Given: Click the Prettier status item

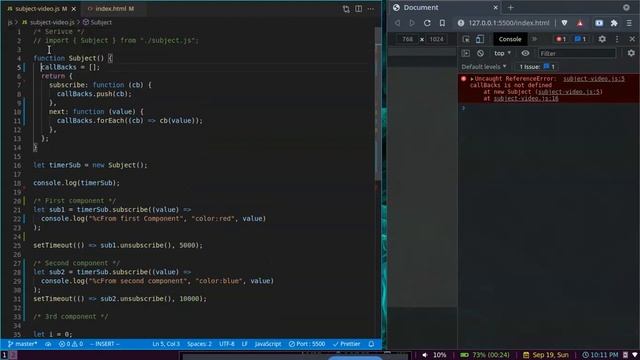Looking at the screenshot, I should coord(347,344).
